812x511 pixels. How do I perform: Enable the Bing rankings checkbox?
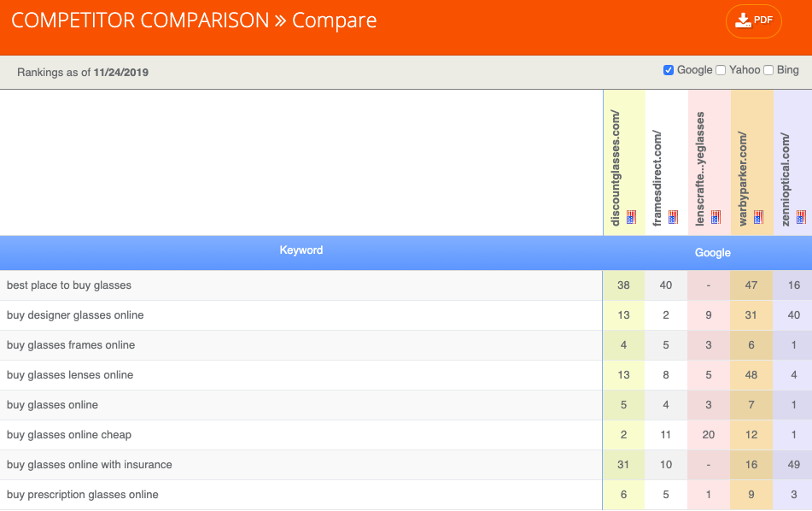768,70
